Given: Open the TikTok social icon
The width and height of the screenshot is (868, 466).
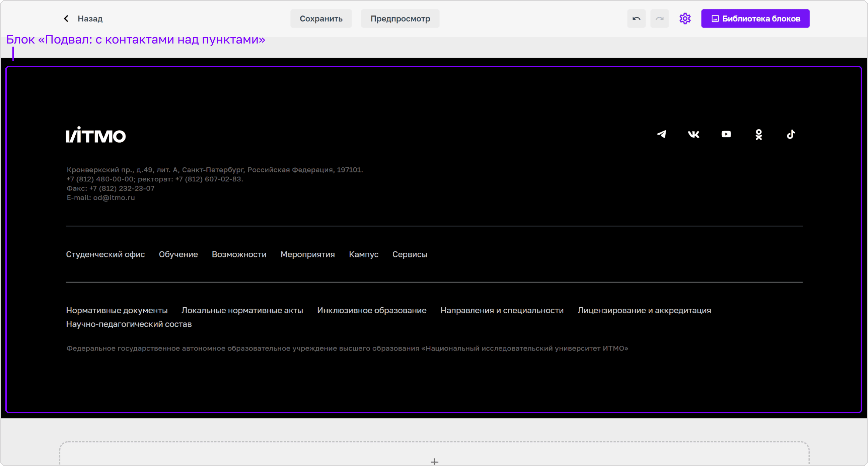Looking at the screenshot, I should click(791, 134).
